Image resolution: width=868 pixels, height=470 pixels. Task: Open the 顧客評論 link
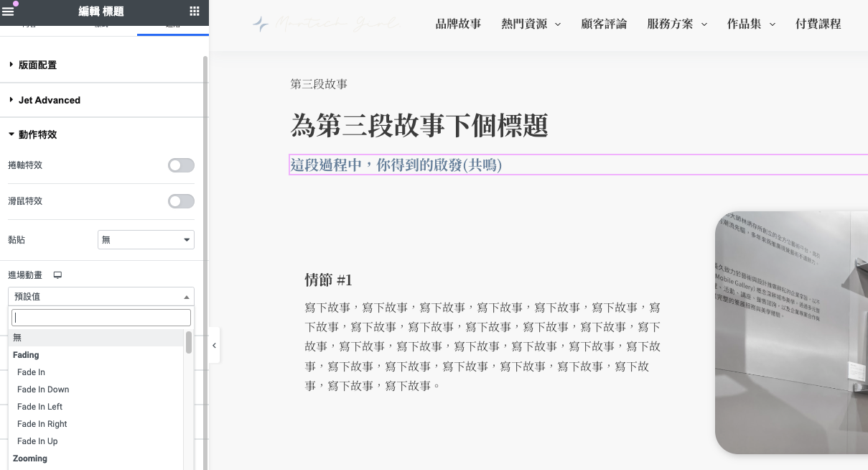pos(604,23)
